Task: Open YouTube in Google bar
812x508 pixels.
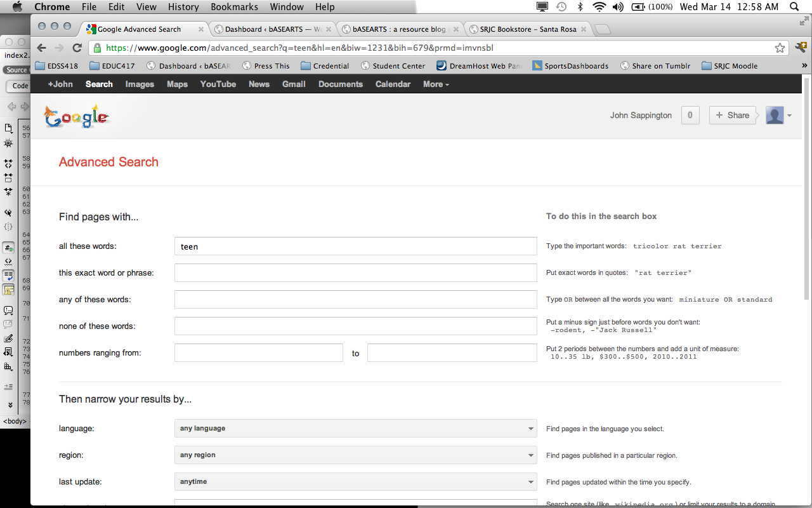Action: (218, 84)
